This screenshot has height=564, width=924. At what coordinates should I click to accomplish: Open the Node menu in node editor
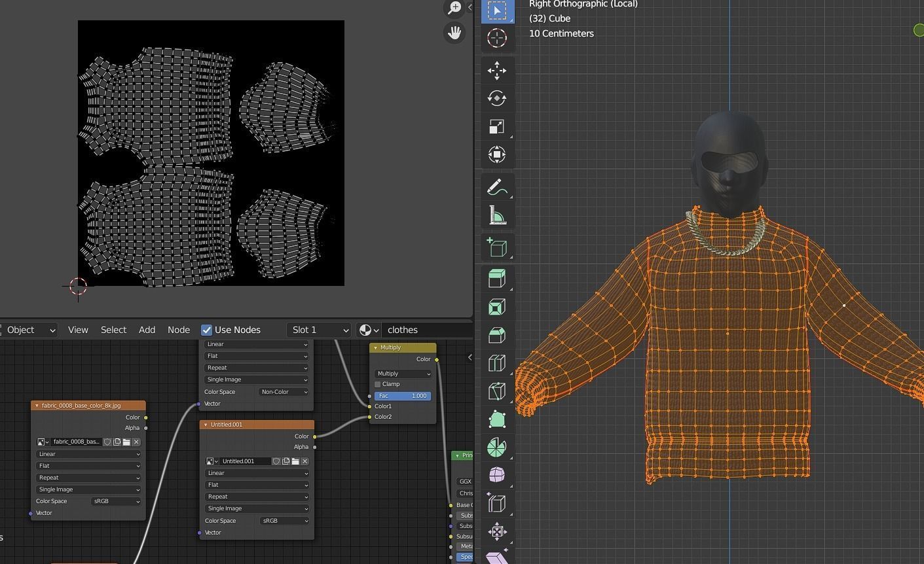[x=179, y=330]
